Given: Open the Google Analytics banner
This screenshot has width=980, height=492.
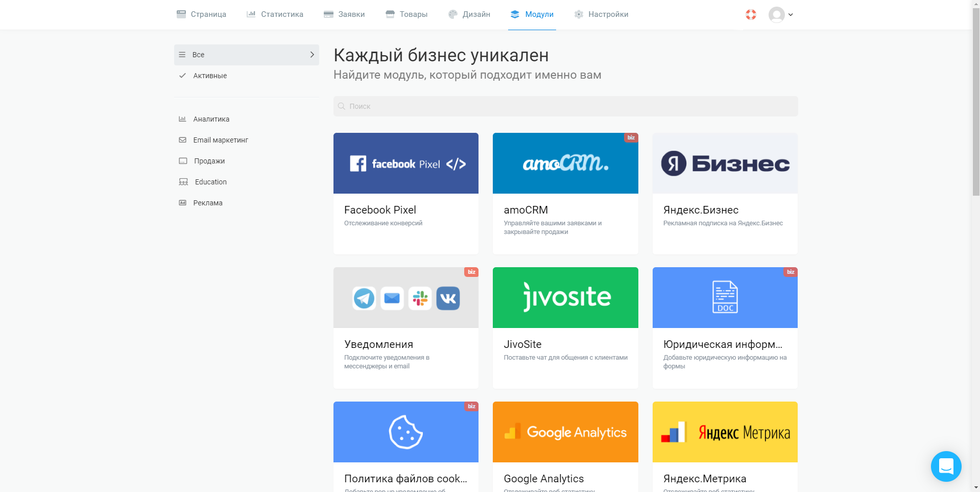Looking at the screenshot, I should [x=565, y=432].
